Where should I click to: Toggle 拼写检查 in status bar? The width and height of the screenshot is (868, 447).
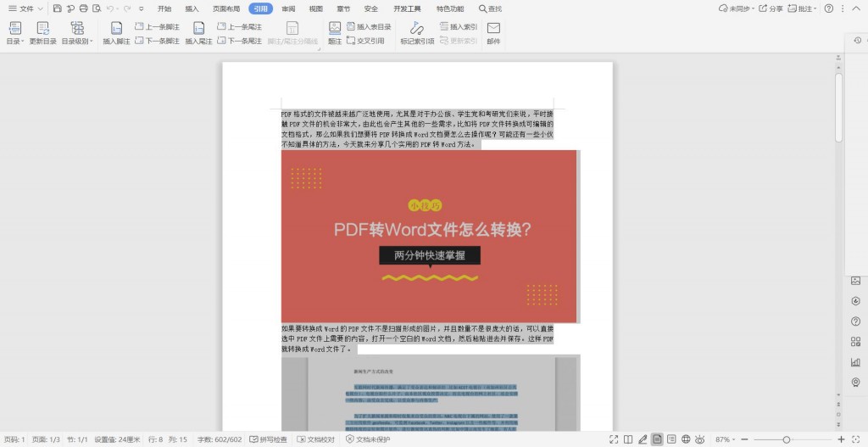click(269, 439)
